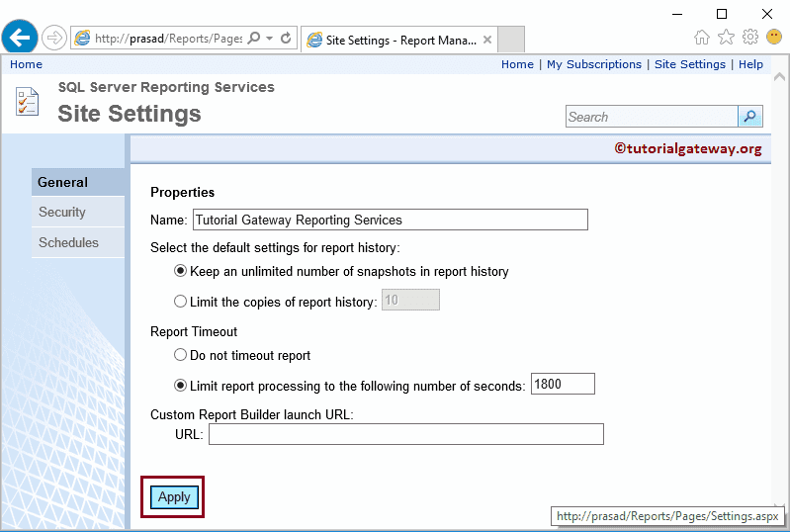Select Do not timeout report option
Viewport: 790px width, 532px height.
pyautogui.click(x=180, y=355)
